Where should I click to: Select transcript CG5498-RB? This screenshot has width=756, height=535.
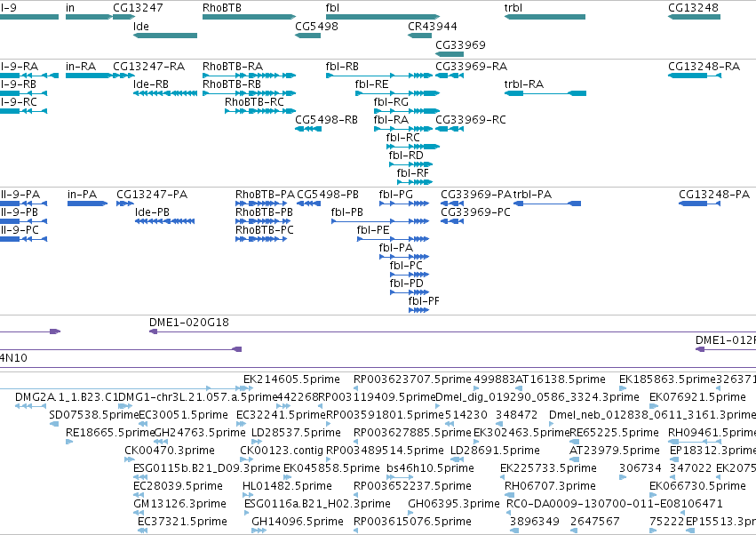[308, 129]
